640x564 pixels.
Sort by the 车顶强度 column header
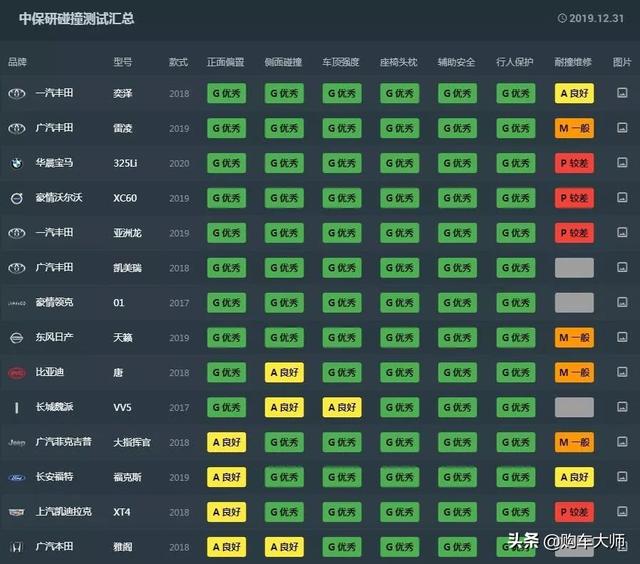[x=341, y=62]
